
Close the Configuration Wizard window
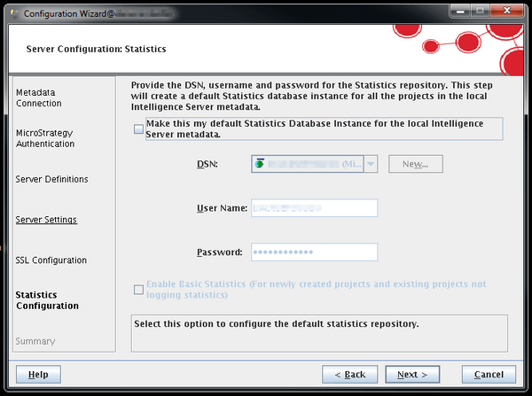click(x=507, y=11)
